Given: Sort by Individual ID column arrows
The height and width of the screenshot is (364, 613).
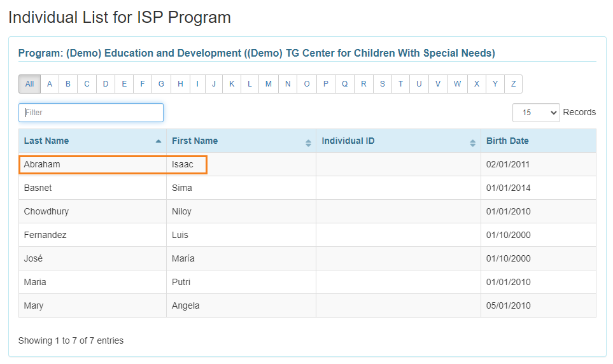Looking at the screenshot, I should (473, 143).
